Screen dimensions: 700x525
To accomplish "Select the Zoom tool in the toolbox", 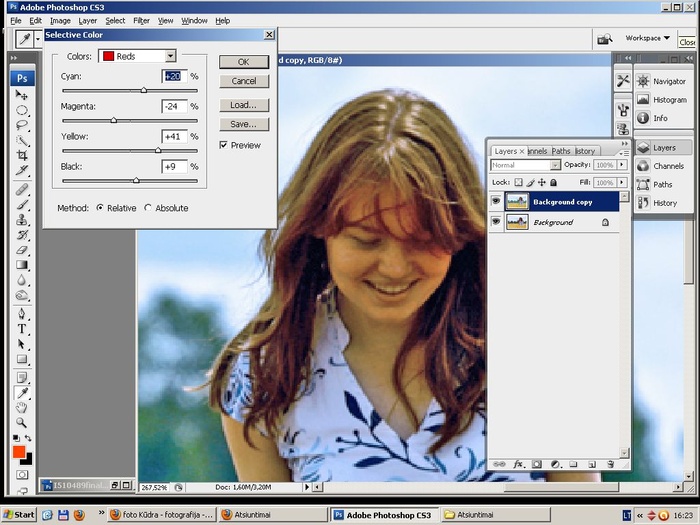I will click(22, 423).
